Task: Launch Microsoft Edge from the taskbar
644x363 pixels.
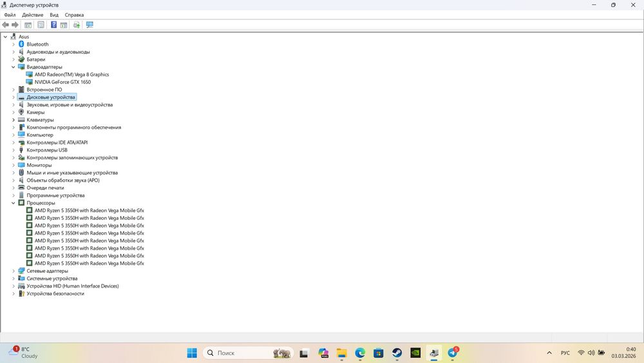Action: (360, 353)
